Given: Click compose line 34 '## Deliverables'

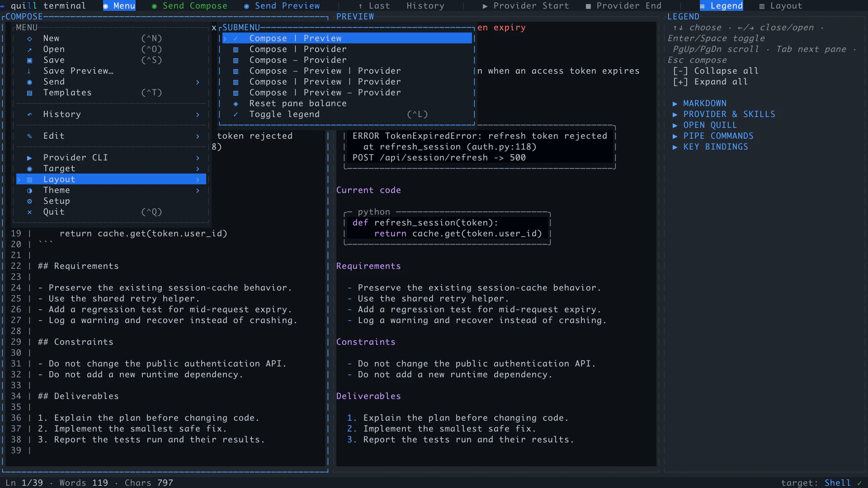Looking at the screenshot, I should coord(78,396).
